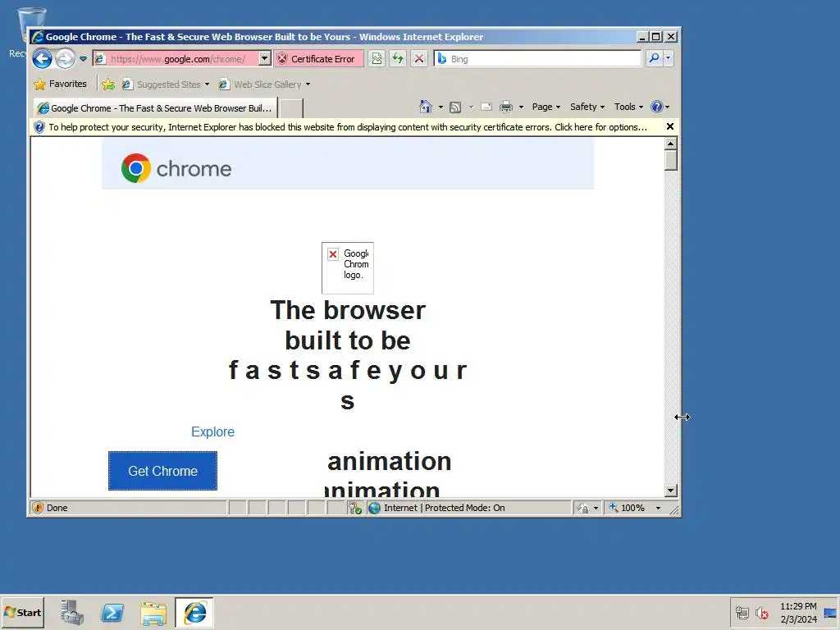
Task: Open Windows PowerShell from taskbar
Action: coord(113,613)
